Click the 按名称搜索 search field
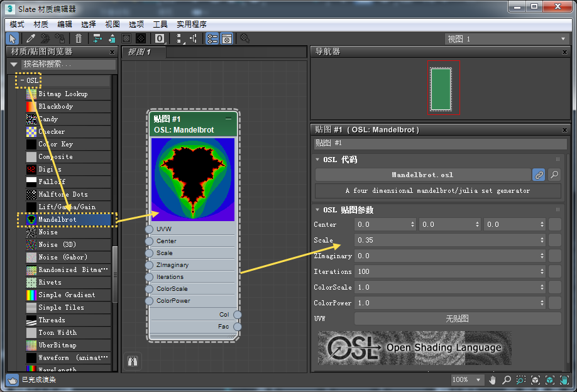The height and width of the screenshot is (392, 577). point(69,64)
